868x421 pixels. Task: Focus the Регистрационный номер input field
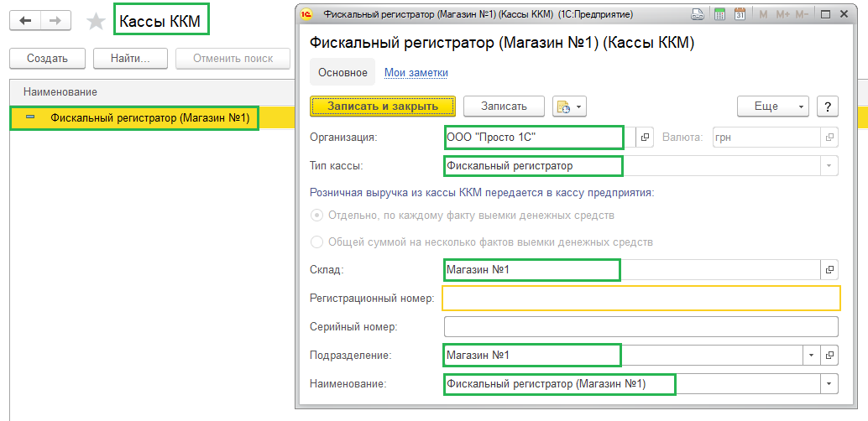pos(641,299)
